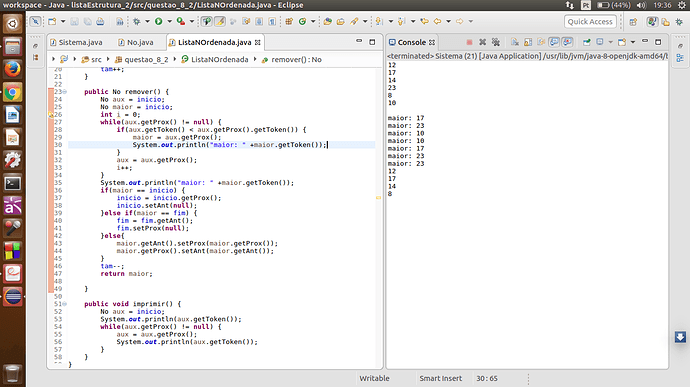Toggle Show Console When Standard Out Changes
The image size is (690, 387).
pos(554,42)
